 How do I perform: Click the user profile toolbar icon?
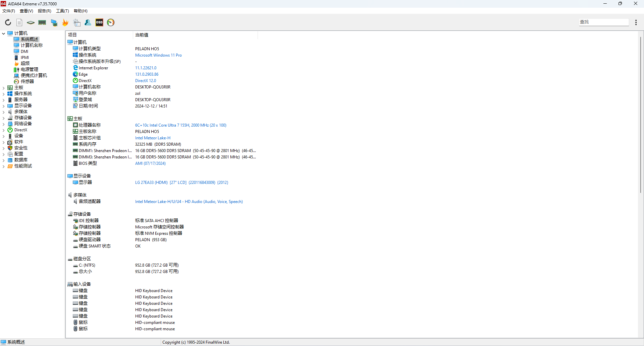point(88,22)
